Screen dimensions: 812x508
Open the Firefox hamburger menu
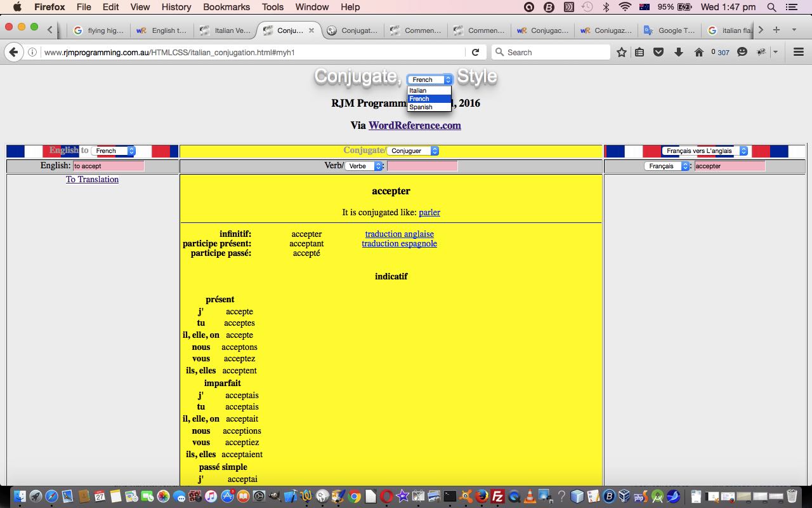[x=799, y=52]
